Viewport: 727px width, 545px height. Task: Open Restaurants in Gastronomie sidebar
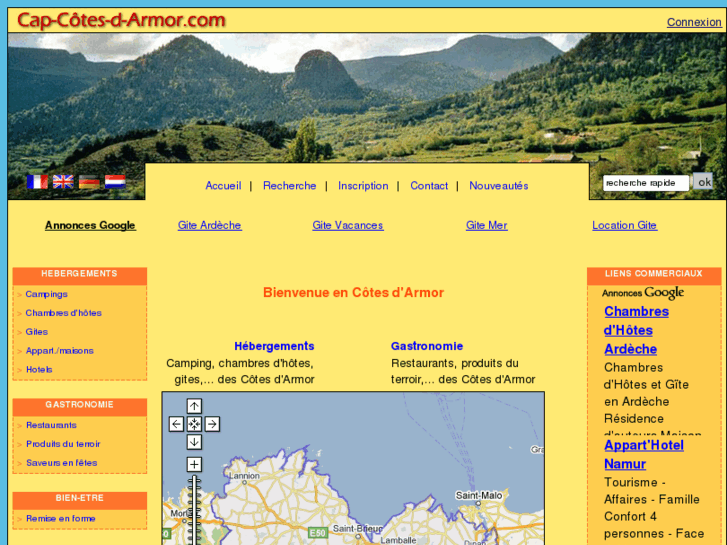point(51,425)
